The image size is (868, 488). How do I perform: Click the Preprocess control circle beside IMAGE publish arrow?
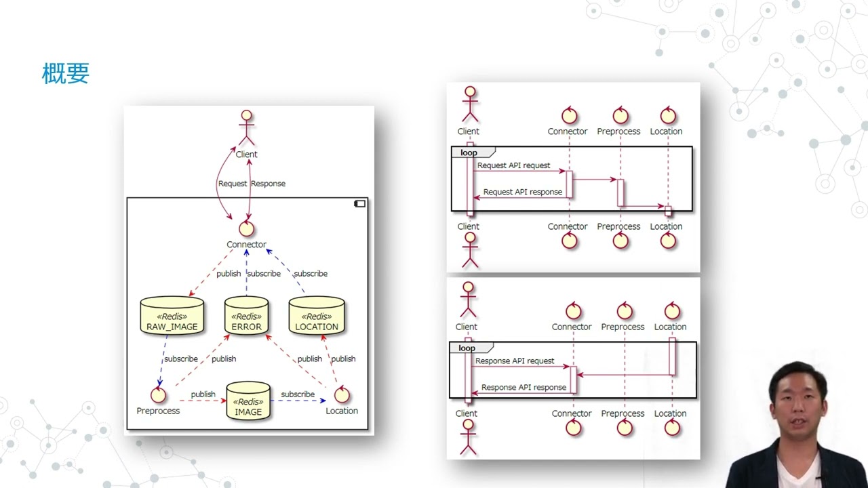click(x=158, y=394)
